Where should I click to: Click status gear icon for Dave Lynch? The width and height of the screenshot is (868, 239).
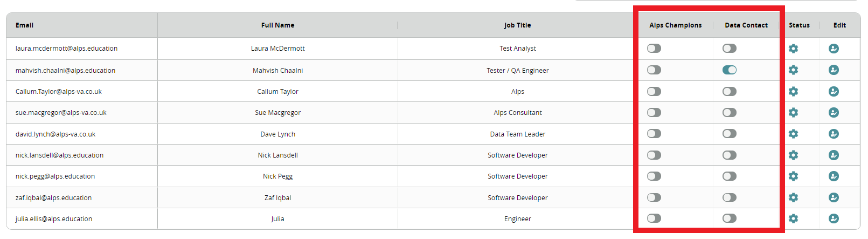(x=793, y=134)
